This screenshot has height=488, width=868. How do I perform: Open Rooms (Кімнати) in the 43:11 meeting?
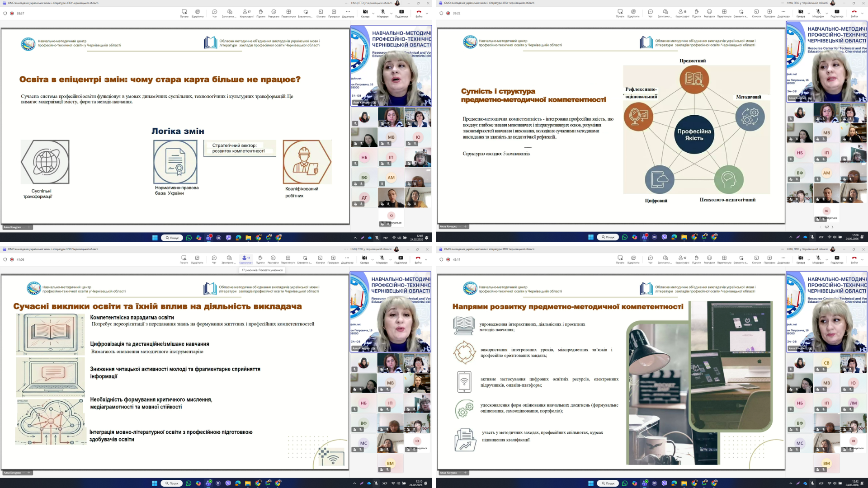(x=756, y=259)
